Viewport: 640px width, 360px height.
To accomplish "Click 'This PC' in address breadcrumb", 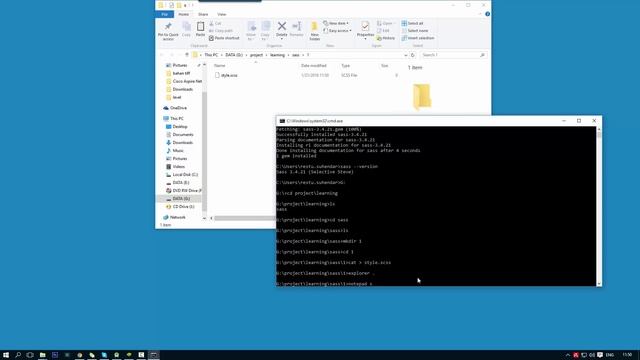I will coord(211,55).
